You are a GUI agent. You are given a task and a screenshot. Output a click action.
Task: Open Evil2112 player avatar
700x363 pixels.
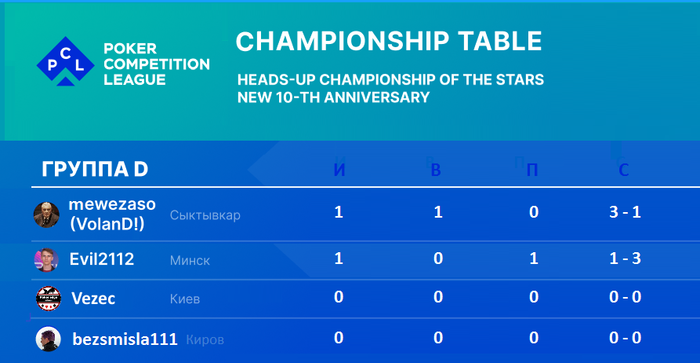click(x=46, y=260)
